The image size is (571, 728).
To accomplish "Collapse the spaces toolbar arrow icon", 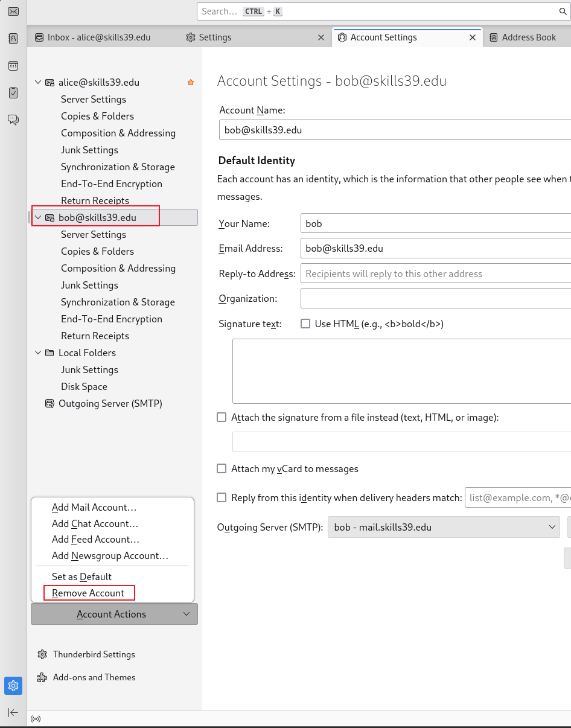I will (13, 713).
